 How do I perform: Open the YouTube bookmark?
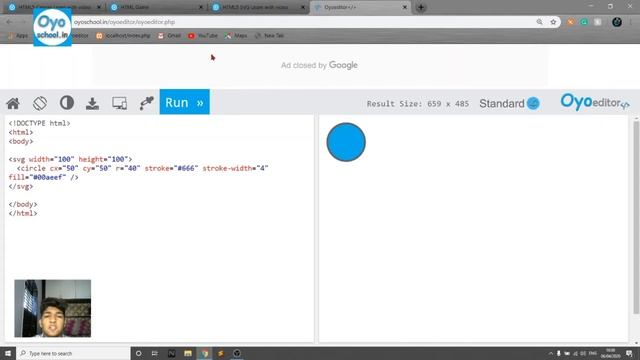tap(203, 36)
